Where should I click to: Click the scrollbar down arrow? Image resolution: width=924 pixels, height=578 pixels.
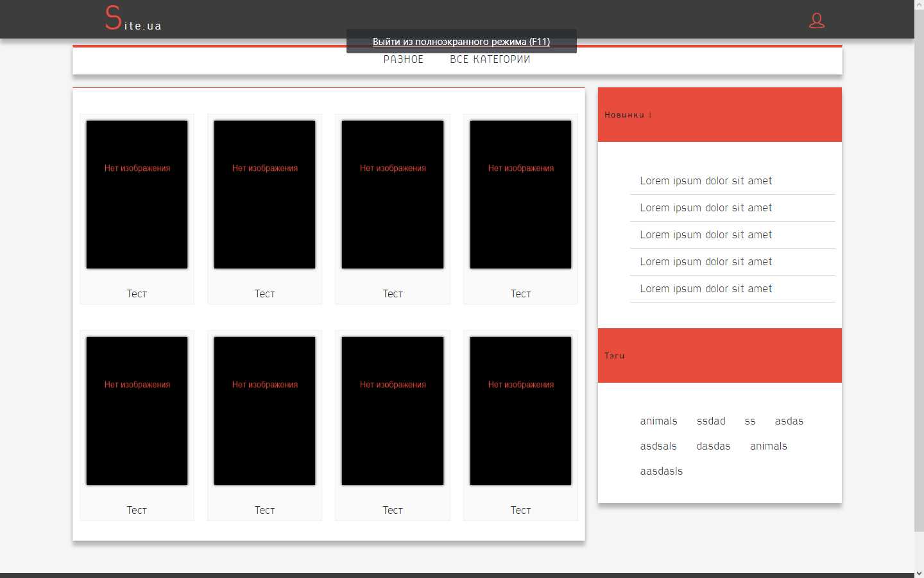point(919,573)
